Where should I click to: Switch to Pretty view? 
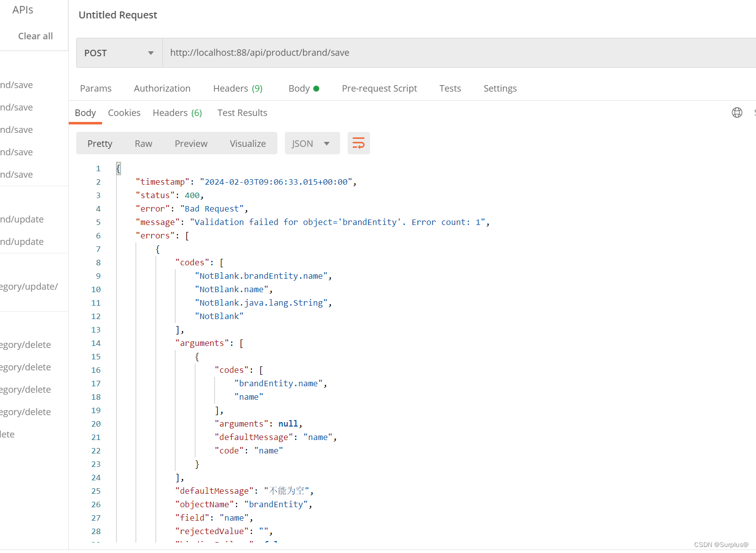tap(100, 143)
